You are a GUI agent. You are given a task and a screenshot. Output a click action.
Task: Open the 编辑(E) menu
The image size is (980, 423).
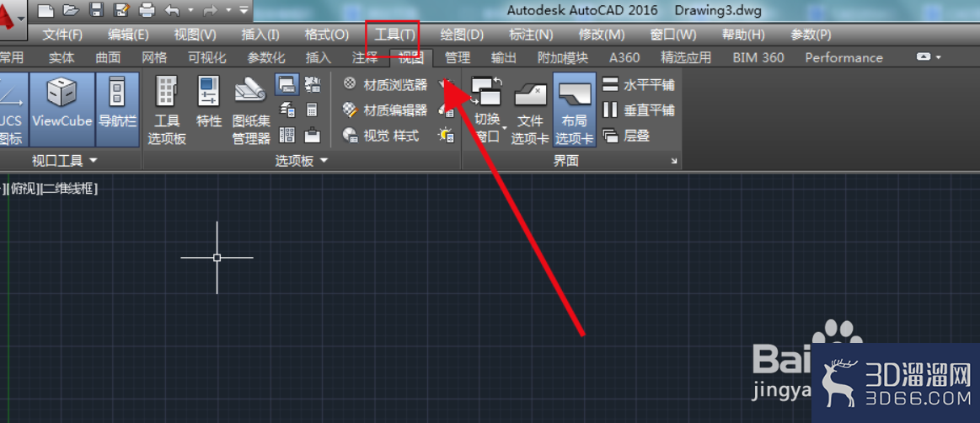tap(128, 35)
